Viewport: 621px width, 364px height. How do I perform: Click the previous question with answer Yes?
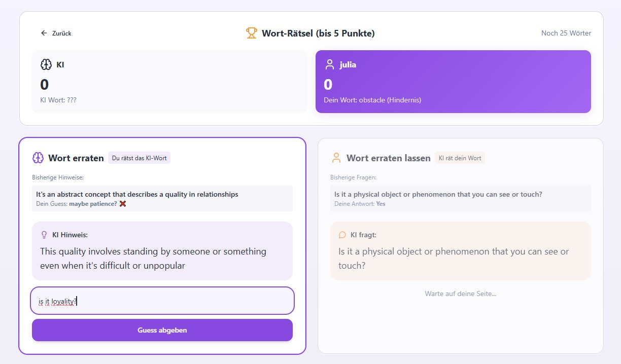(438, 194)
